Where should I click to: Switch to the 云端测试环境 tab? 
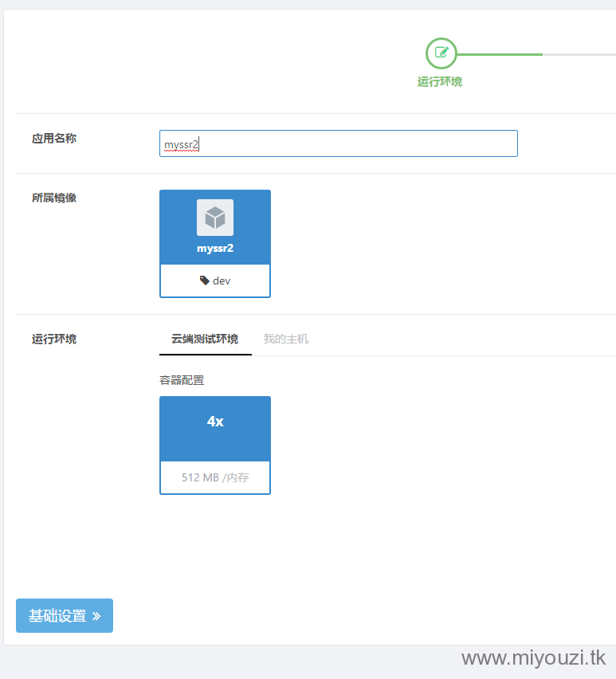pyautogui.click(x=205, y=339)
